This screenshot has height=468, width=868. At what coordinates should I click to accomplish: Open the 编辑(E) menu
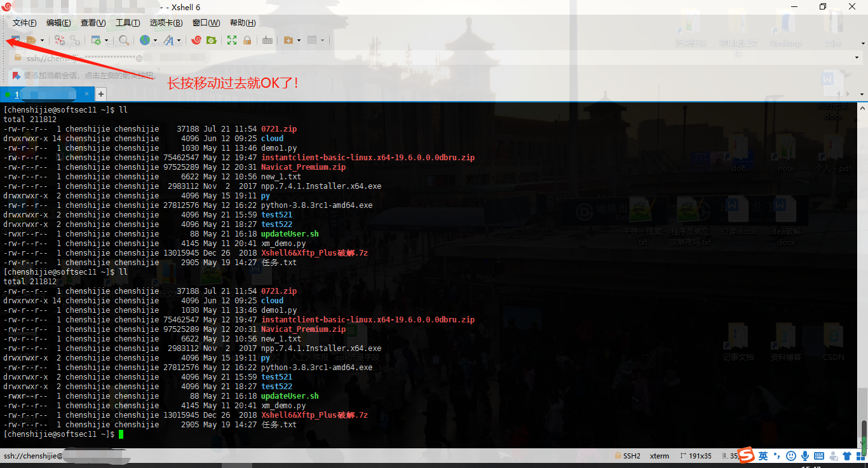click(58, 23)
